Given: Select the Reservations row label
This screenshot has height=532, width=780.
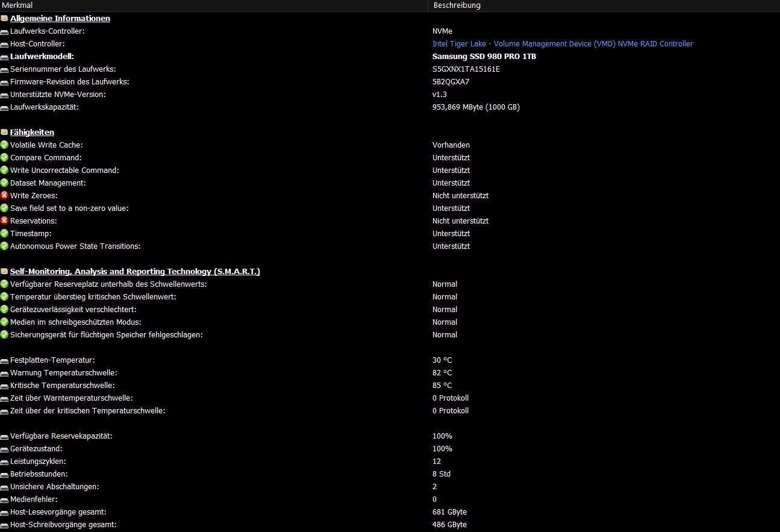Looking at the screenshot, I should (x=34, y=221).
